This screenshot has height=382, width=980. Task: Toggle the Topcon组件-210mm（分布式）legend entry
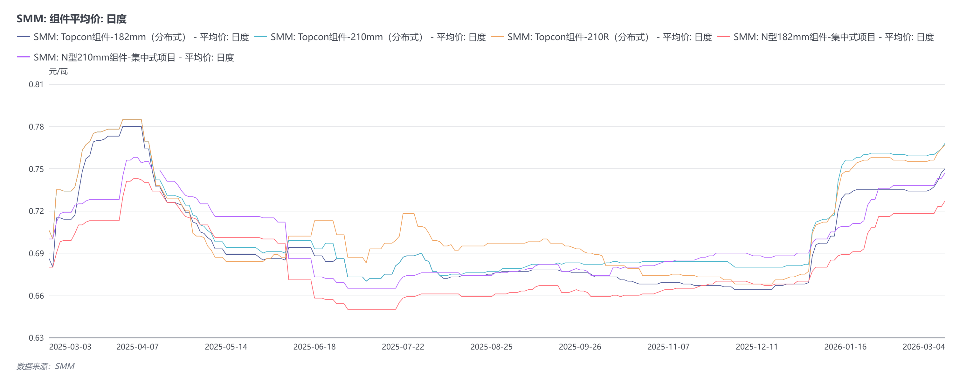(x=378, y=37)
